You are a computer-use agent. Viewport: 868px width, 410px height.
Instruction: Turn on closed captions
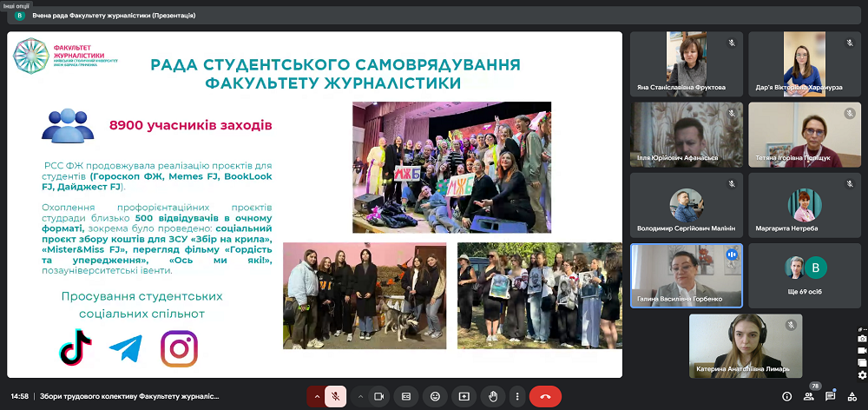click(x=405, y=396)
